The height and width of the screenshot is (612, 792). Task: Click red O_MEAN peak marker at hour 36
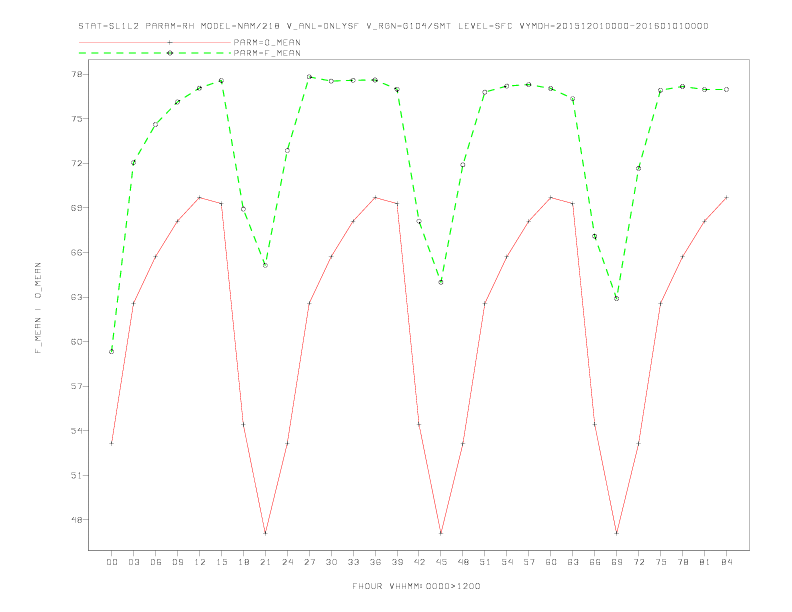point(375,197)
